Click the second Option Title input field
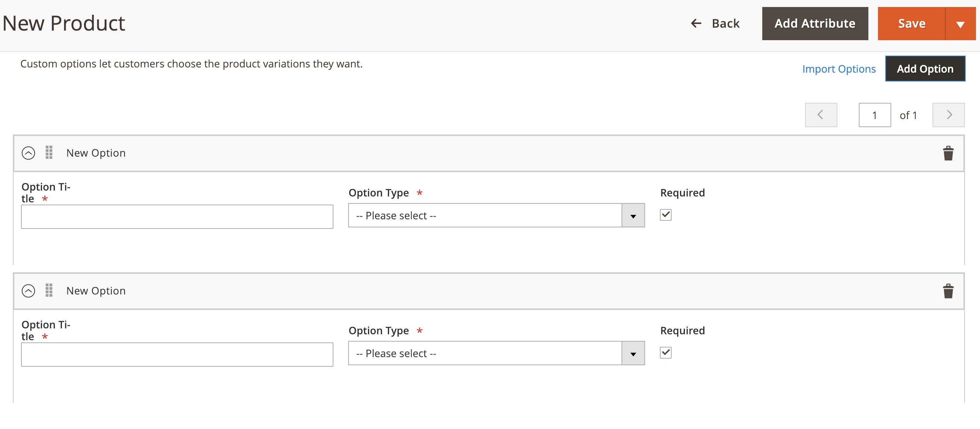 point(177,355)
